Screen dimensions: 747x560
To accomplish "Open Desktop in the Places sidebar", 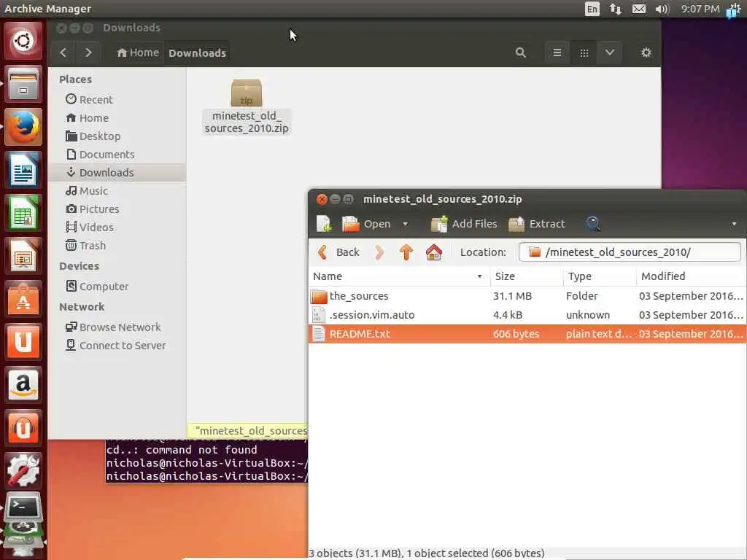I will click(x=117, y=136).
